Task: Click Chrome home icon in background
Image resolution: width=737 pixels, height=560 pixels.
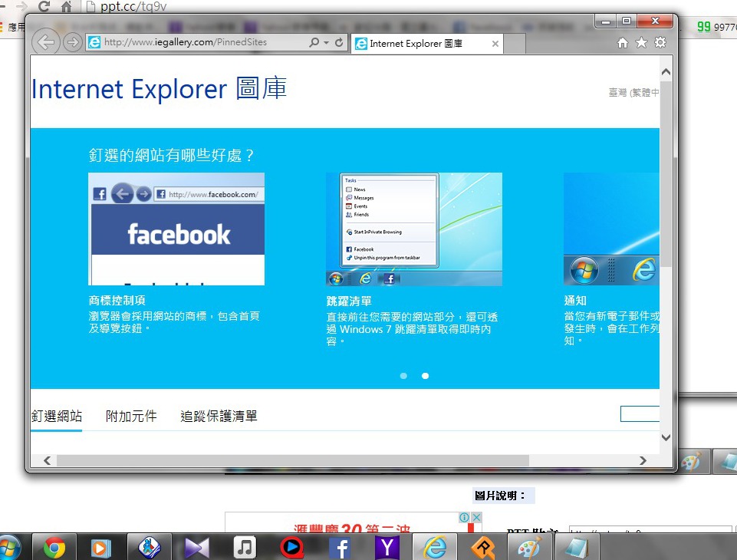Action: click(66, 7)
